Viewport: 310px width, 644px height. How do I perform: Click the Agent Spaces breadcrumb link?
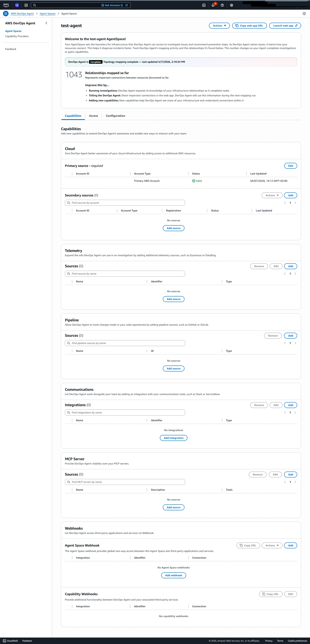point(47,14)
